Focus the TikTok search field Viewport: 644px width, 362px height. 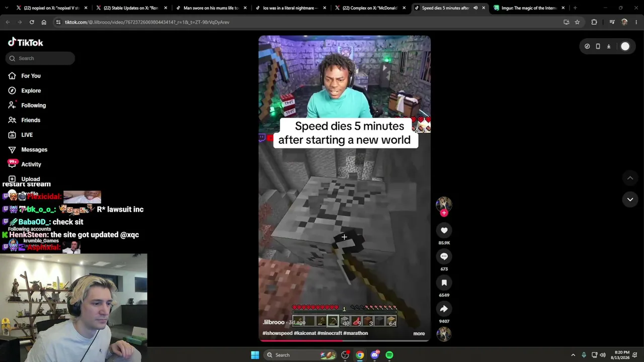[41, 58]
